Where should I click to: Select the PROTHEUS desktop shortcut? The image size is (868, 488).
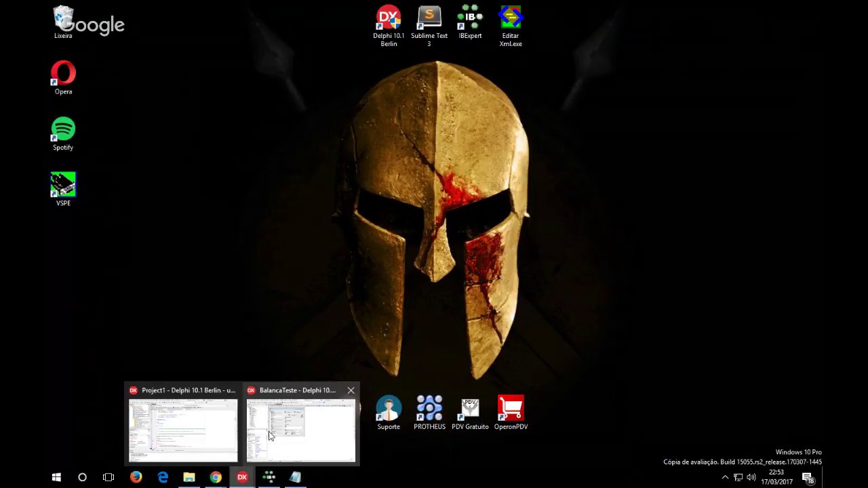429,413
